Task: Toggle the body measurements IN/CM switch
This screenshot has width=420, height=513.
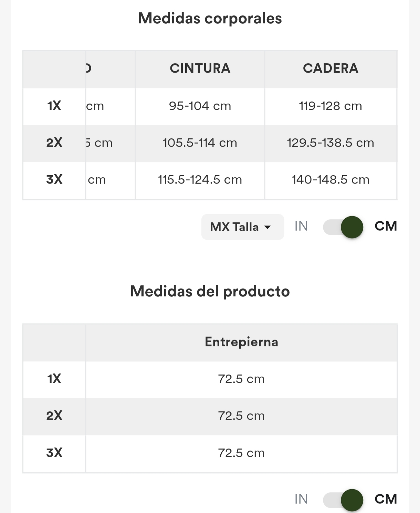Action: (343, 227)
